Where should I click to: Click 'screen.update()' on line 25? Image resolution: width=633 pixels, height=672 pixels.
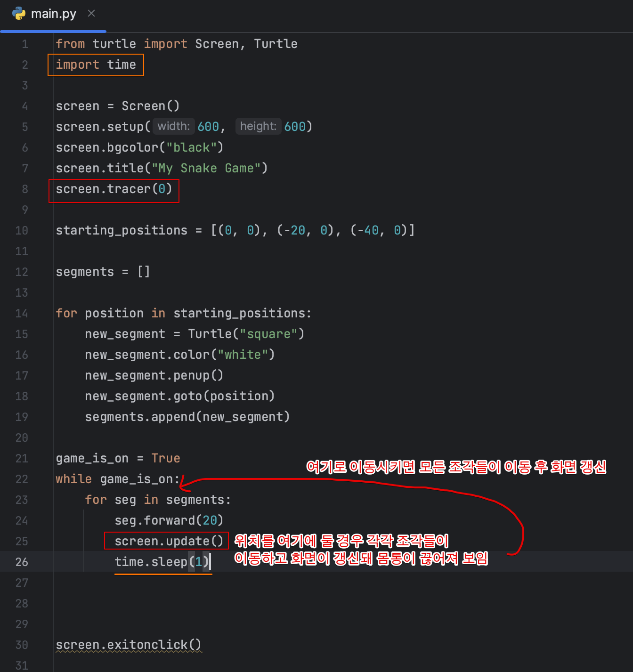169,541
